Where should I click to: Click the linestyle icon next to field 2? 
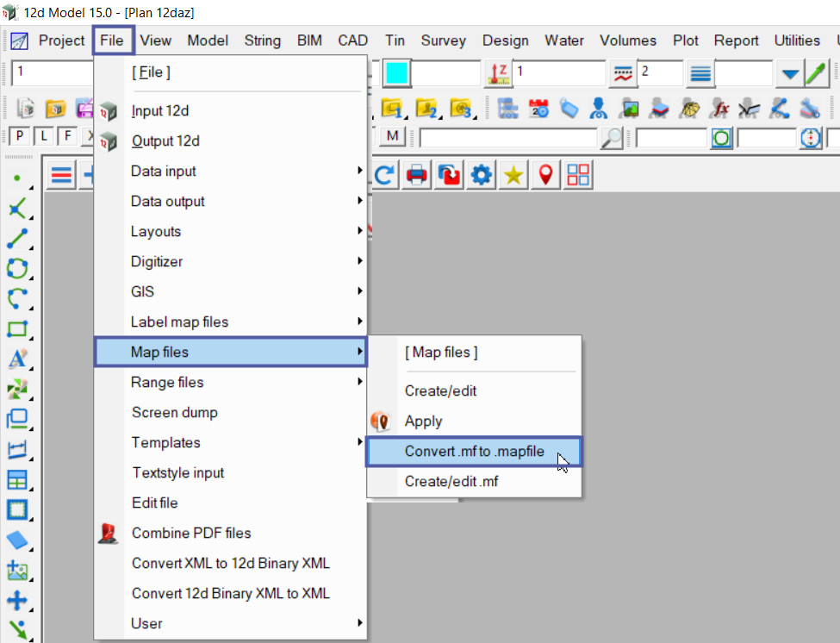click(623, 73)
